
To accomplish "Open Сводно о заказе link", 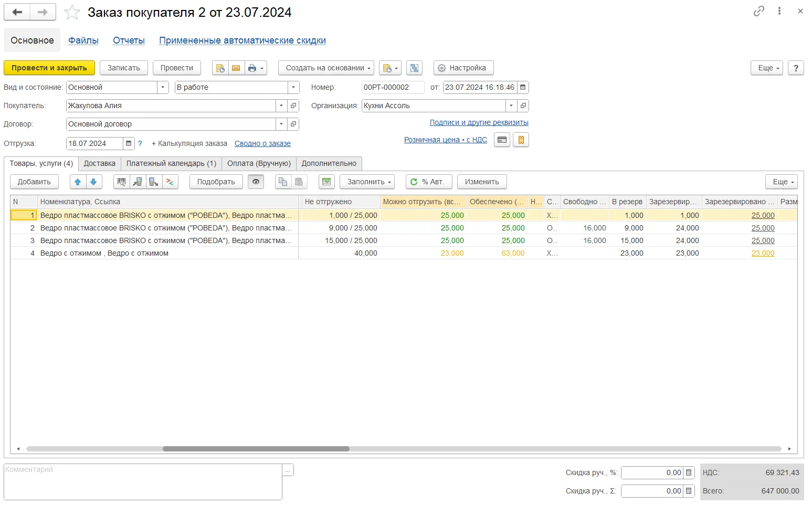I will (x=262, y=143).
